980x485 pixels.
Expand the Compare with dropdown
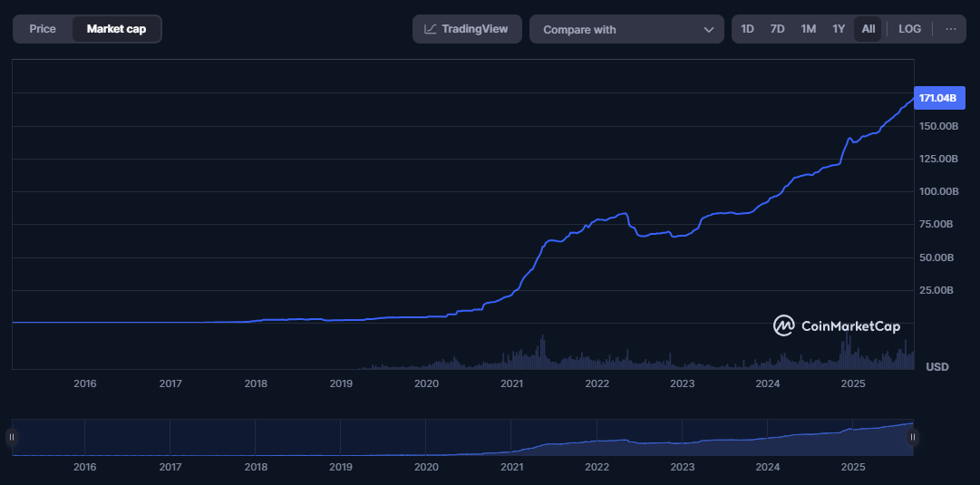626,29
